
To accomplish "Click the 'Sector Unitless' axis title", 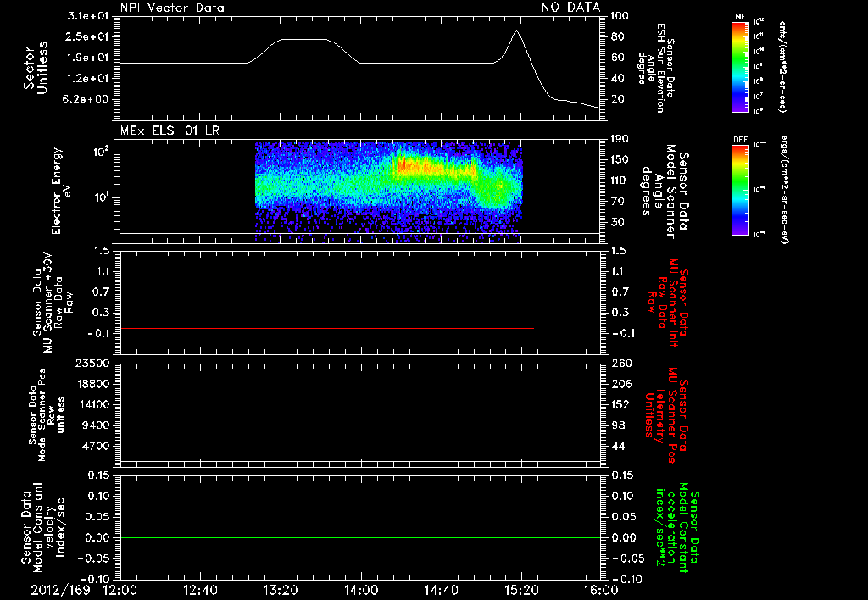I will coord(36,68).
